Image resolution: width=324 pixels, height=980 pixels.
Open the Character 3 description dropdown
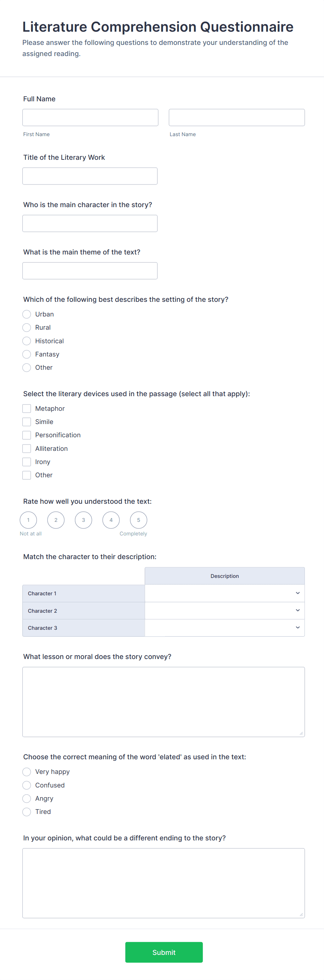(x=225, y=628)
